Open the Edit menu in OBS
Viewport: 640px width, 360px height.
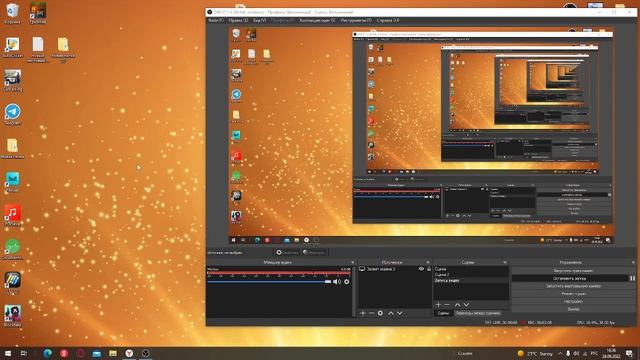pyautogui.click(x=238, y=20)
